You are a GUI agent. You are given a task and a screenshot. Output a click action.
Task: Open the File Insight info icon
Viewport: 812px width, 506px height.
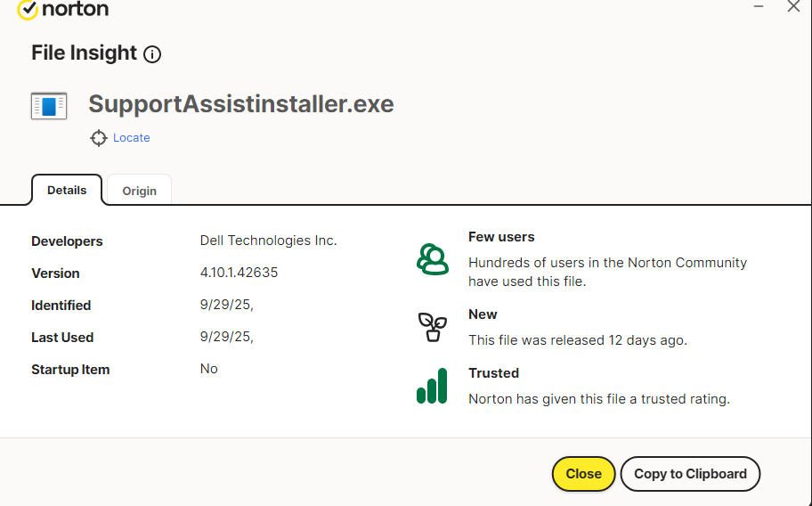pos(152,54)
